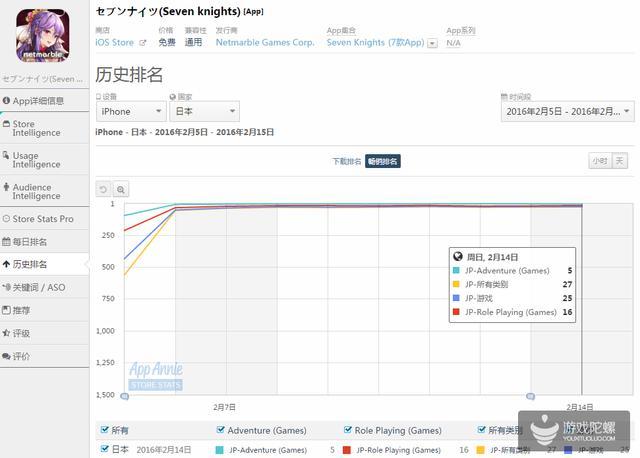Viewport: 640px width, 458px height.
Task: Click teal JP-Adventure (Games) swatch in bottom row
Action: [x=219, y=450]
